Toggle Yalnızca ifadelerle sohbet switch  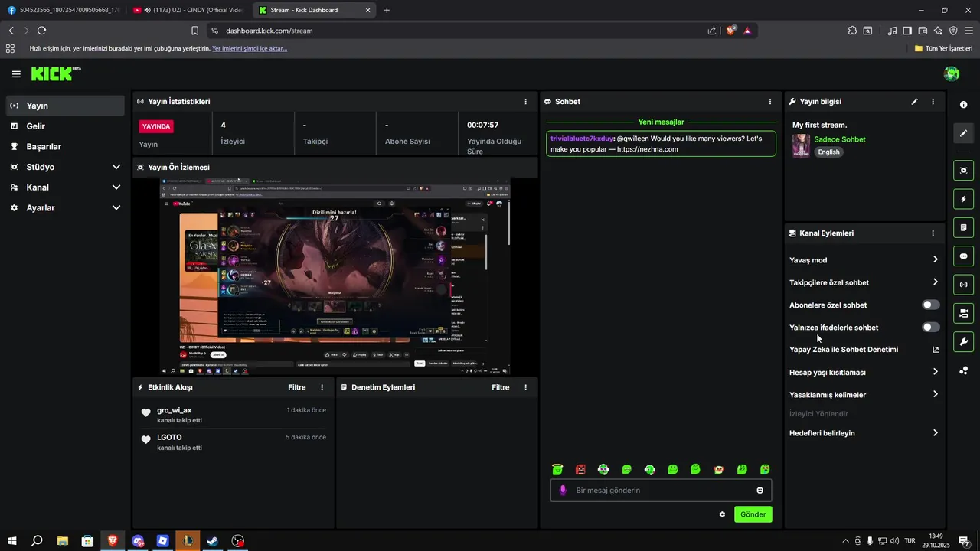click(930, 327)
